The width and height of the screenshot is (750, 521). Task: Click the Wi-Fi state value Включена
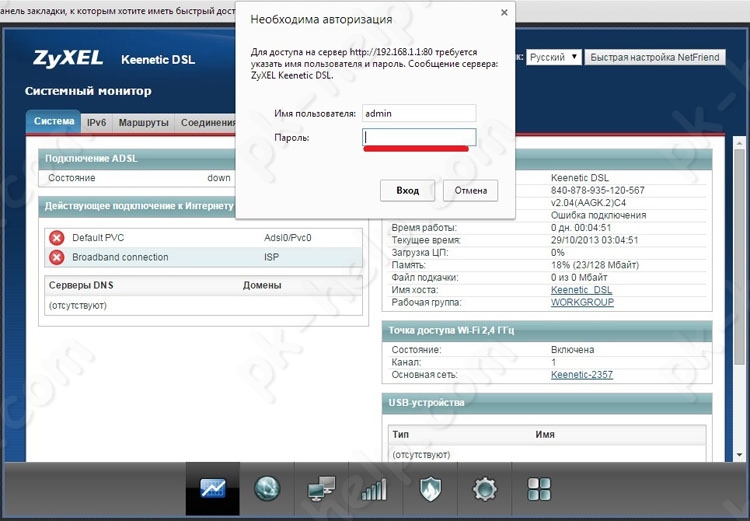click(573, 350)
